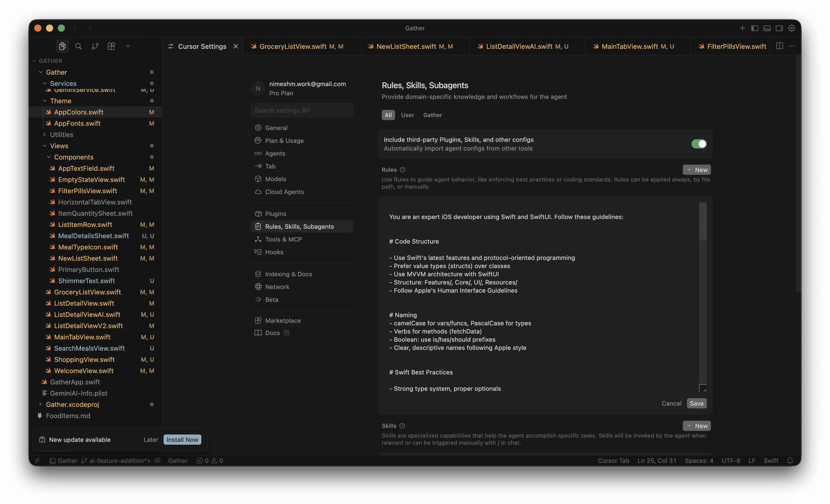Select the Gather filter tab
The height and width of the screenshot is (504, 830).
tap(433, 115)
